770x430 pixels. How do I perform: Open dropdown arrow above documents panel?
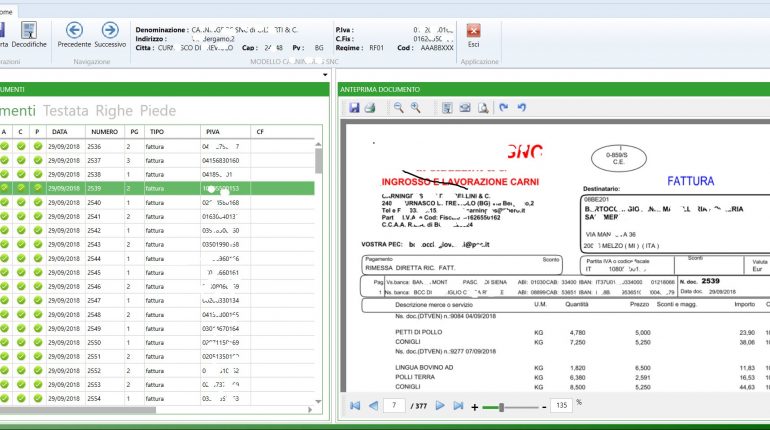(x=325, y=75)
